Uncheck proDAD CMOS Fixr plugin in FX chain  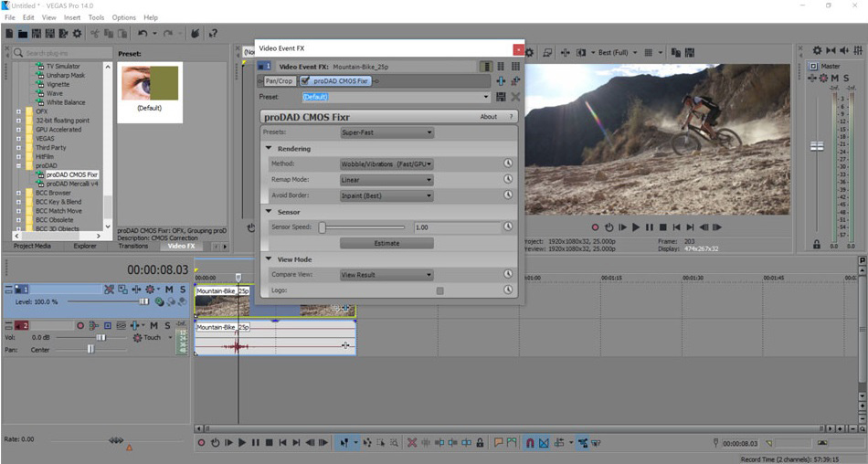[x=305, y=81]
